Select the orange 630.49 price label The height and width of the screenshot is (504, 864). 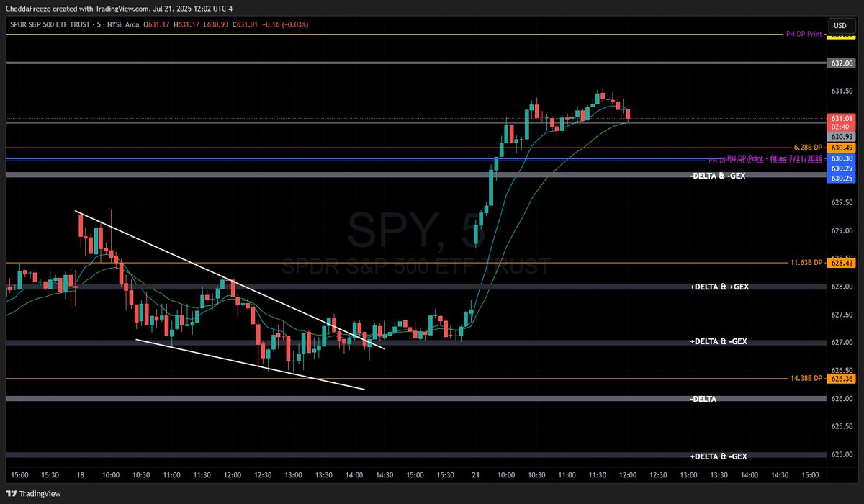point(841,148)
